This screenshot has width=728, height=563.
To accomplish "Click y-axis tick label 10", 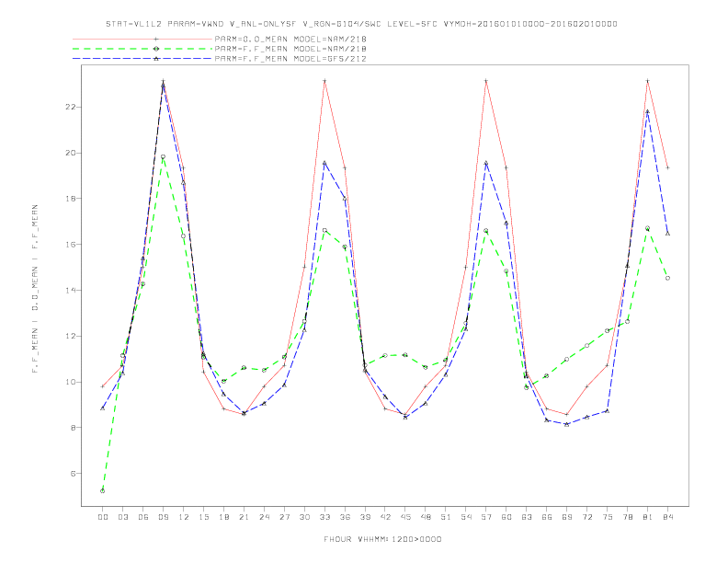I will [70, 382].
